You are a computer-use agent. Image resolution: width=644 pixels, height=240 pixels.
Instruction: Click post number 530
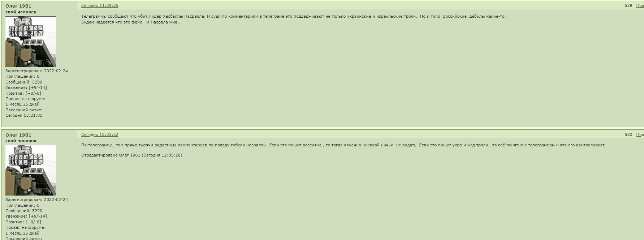click(x=628, y=134)
